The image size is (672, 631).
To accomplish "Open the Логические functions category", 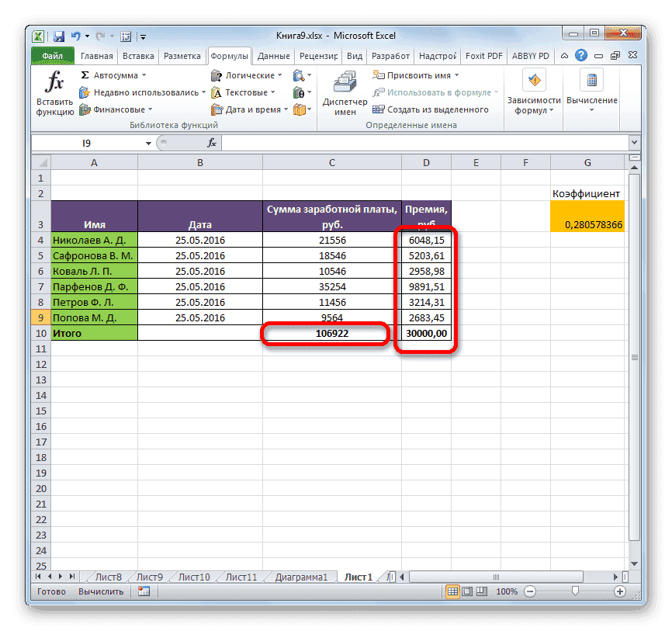I will coord(247,75).
